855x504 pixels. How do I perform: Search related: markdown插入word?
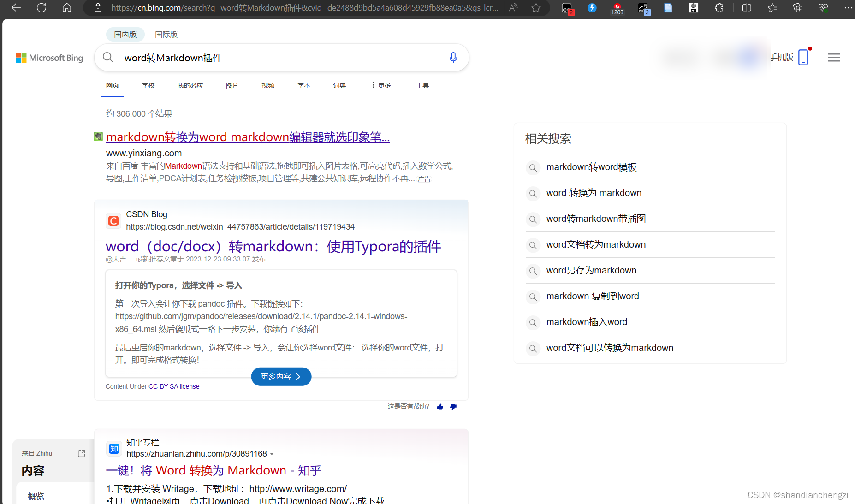click(587, 322)
